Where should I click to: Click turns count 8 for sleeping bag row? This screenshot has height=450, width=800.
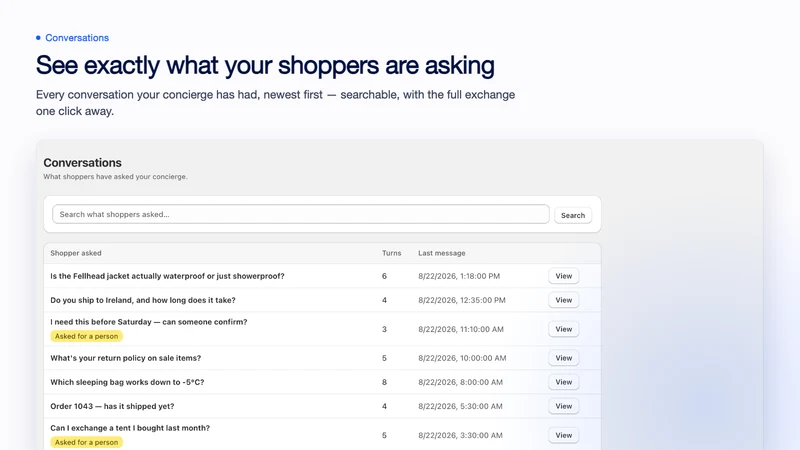click(x=384, y=382)
